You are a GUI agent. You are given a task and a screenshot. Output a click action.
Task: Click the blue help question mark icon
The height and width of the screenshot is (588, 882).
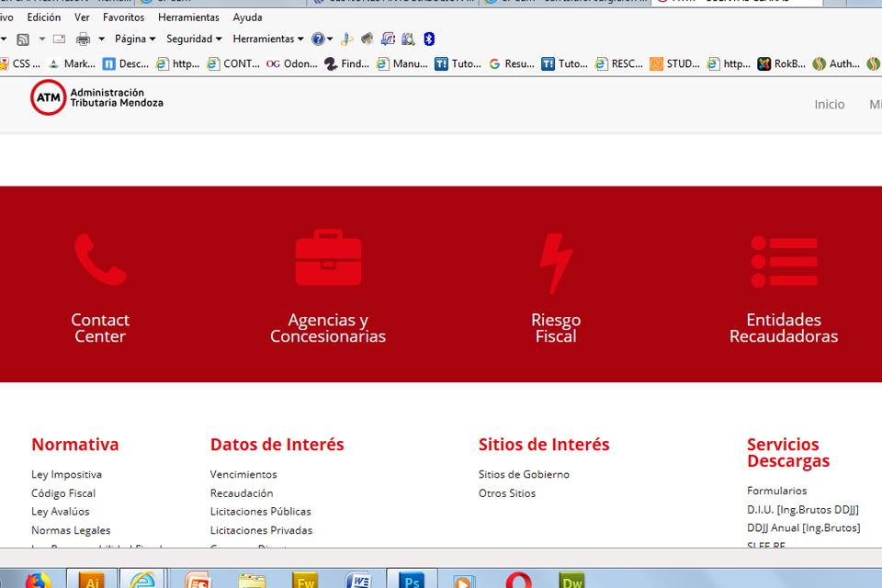pyautogui.click(x=318, y=39)
